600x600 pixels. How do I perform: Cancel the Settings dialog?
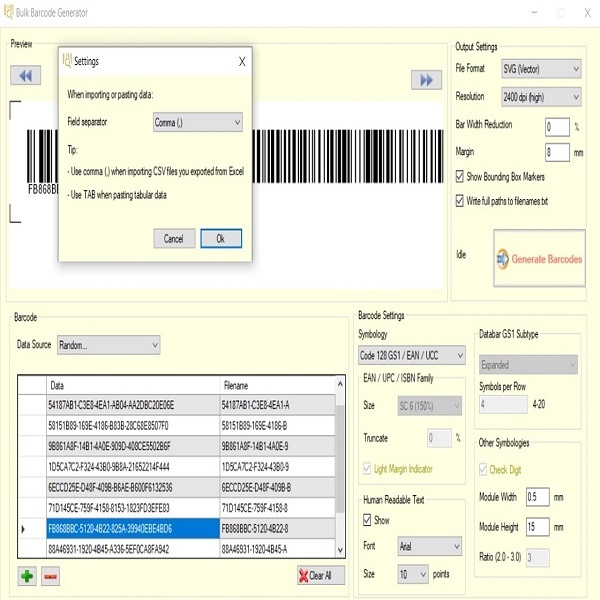(x=174, y=239)
